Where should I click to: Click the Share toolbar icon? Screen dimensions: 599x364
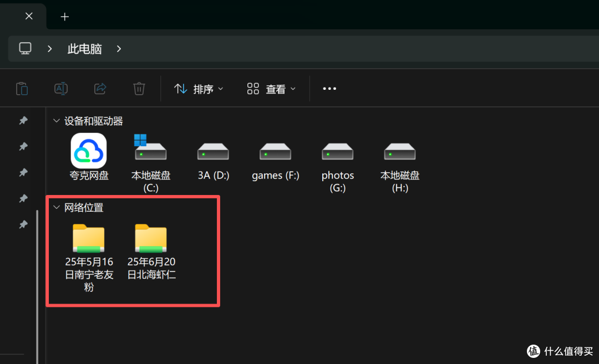[x=100, y=89]
